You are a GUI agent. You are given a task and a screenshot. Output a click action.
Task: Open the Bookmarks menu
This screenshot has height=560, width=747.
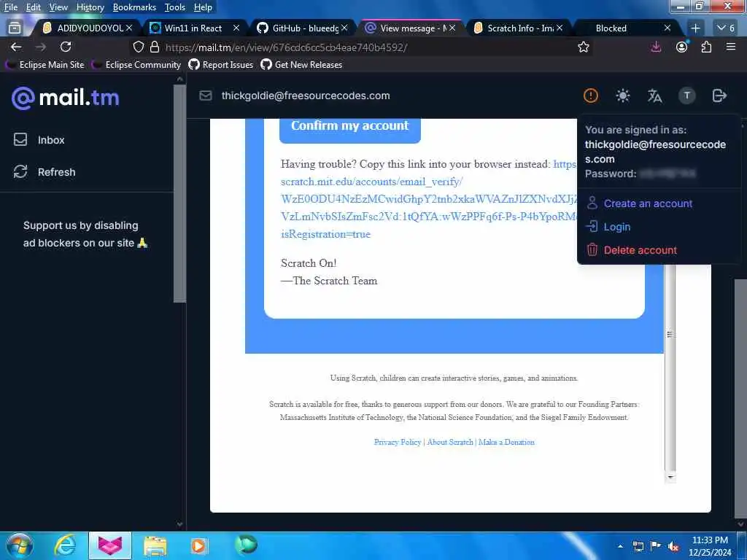(x=134, y=7)
